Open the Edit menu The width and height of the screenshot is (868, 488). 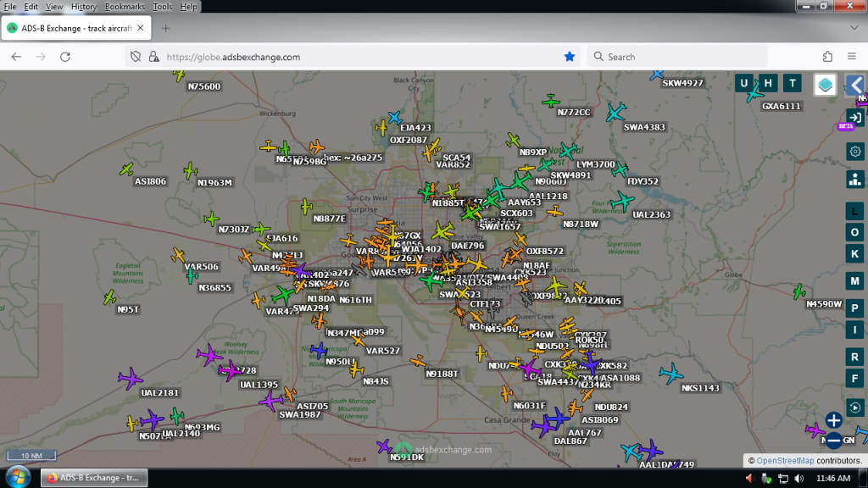31,7
